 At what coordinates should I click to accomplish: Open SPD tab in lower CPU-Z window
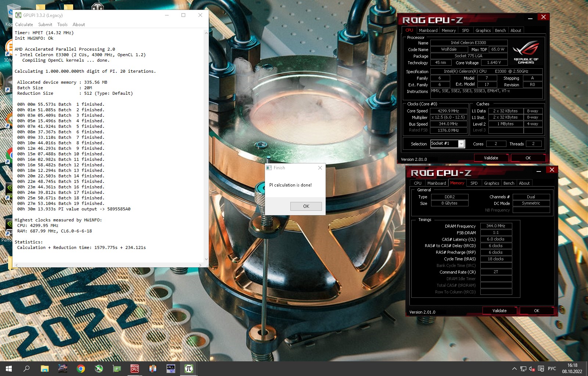(474, 183)
